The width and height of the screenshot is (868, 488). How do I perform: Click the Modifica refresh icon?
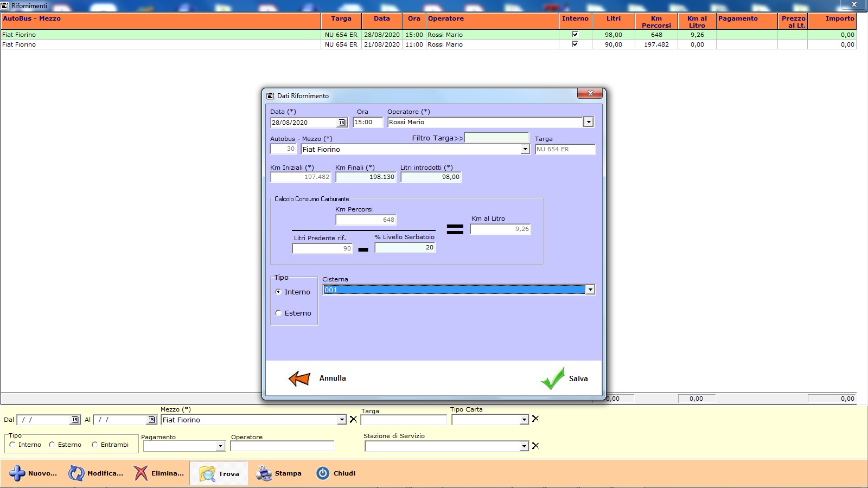click(x=76, y=473)
